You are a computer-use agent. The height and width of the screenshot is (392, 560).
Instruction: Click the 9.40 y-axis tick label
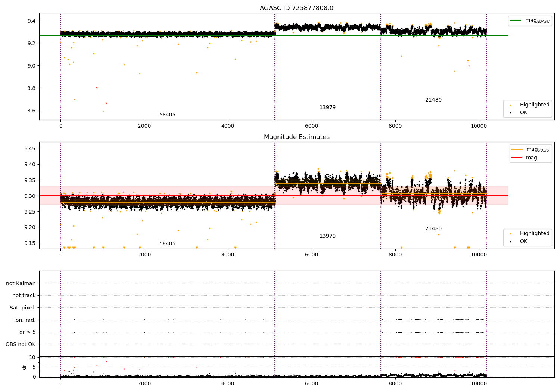pos(30,165)
